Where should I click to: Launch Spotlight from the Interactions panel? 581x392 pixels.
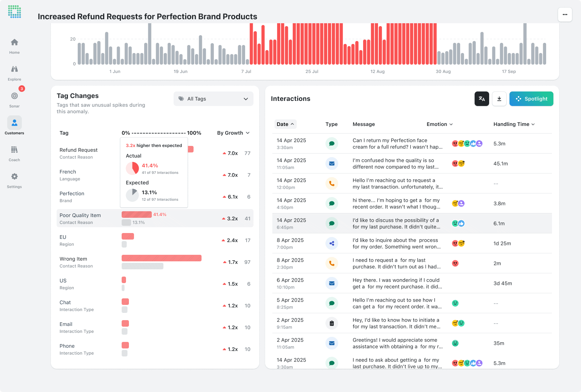pos(531,98)
